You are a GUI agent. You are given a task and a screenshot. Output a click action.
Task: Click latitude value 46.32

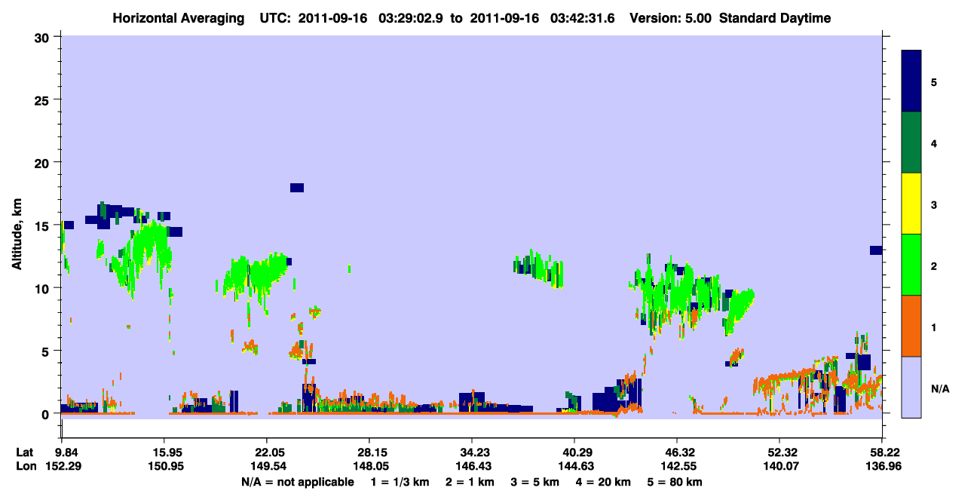pos(677,452)
